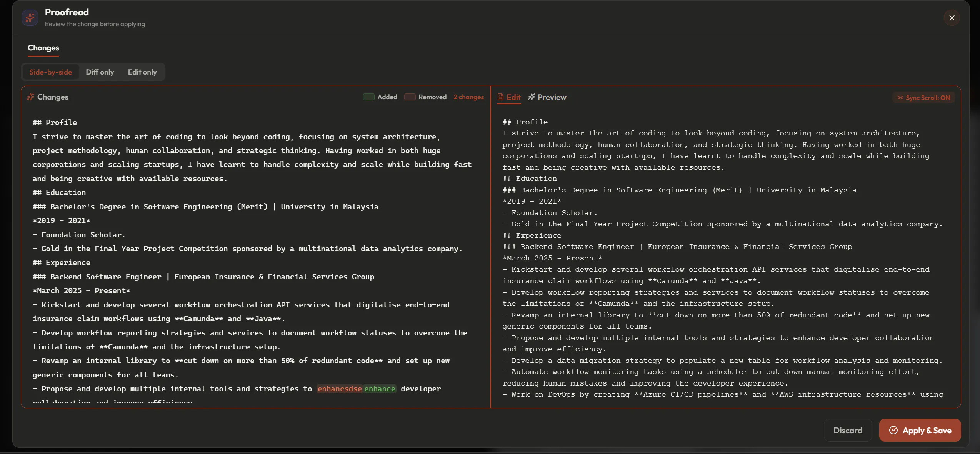
Task: Click '*2019 - 2021*' line in editor
Action: coord(532,201)
